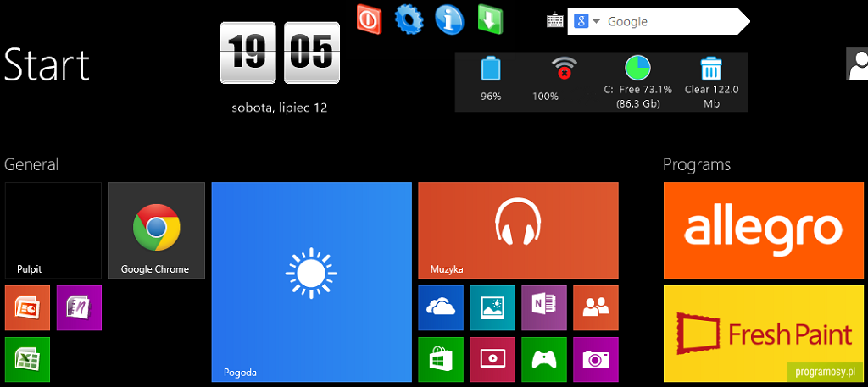This screenshot has width=868, height=387.
Task: Open the Pogoda weather tile
Action: point(312,282)
